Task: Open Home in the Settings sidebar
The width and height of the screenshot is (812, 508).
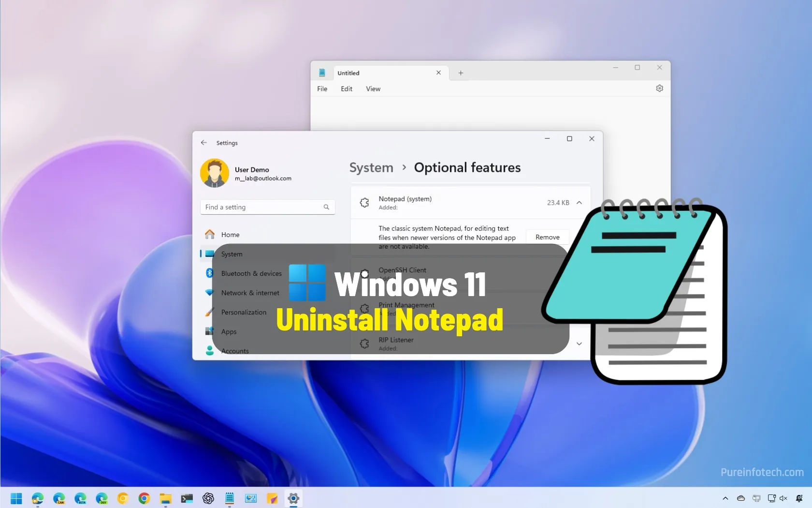Action: (x=267, y=235)
